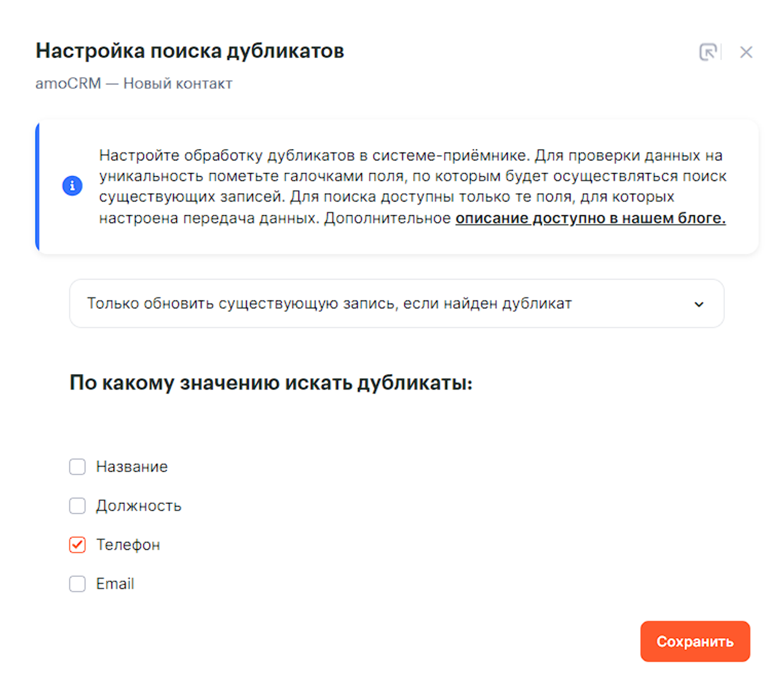Enable the Название checkbox

click(x=77, y=467)
